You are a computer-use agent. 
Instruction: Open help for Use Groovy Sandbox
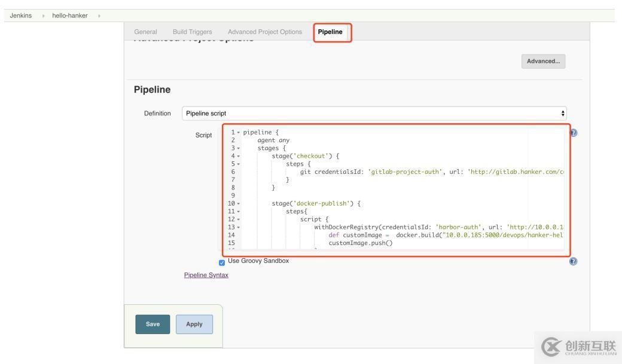[574, 261]
